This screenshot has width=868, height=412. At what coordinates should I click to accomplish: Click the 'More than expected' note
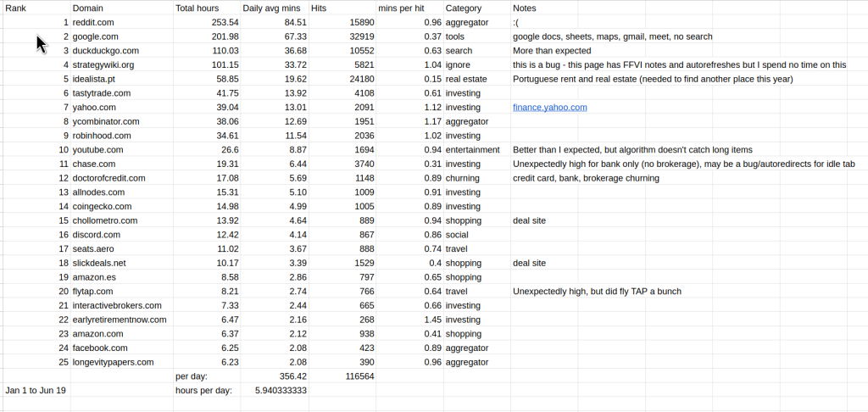[552, 51]
